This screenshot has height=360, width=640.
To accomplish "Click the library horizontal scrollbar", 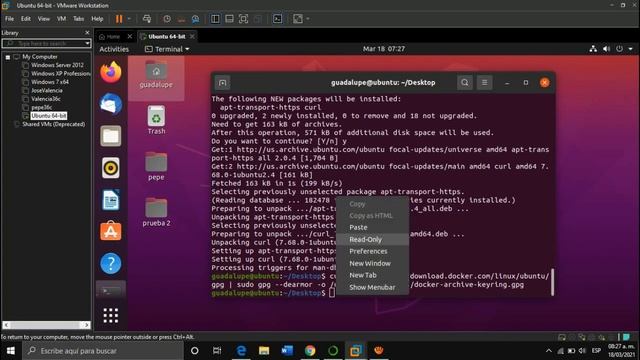I will click(46, 325).
